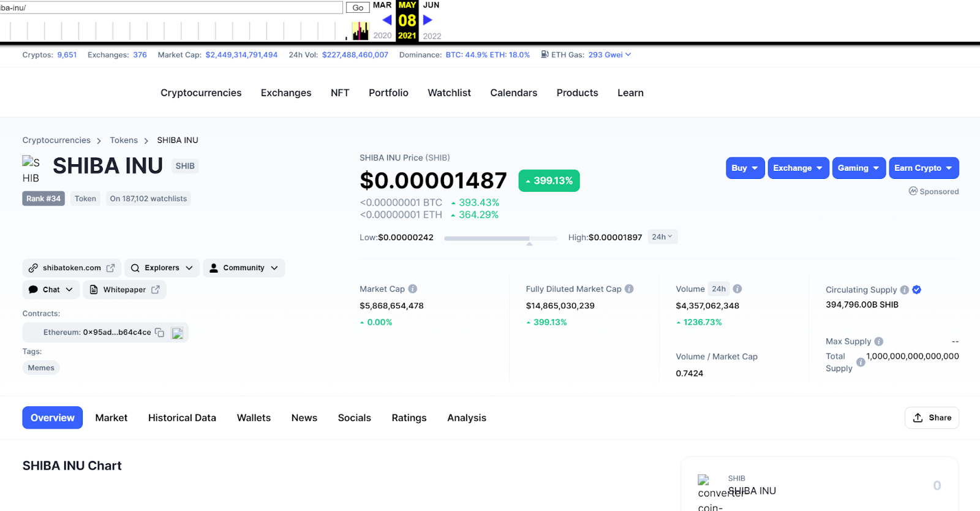The image size is (980, 511).
Task: Open the Products menu
Action: [x=577, y=93]
